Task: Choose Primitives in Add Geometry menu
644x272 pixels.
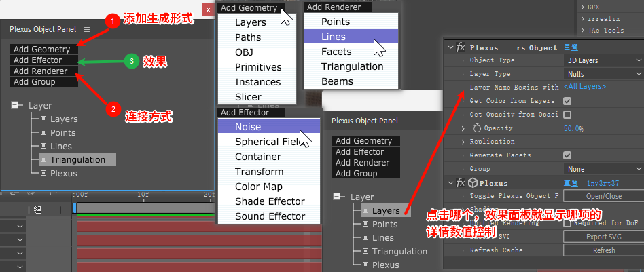Action: click(257, 67)
